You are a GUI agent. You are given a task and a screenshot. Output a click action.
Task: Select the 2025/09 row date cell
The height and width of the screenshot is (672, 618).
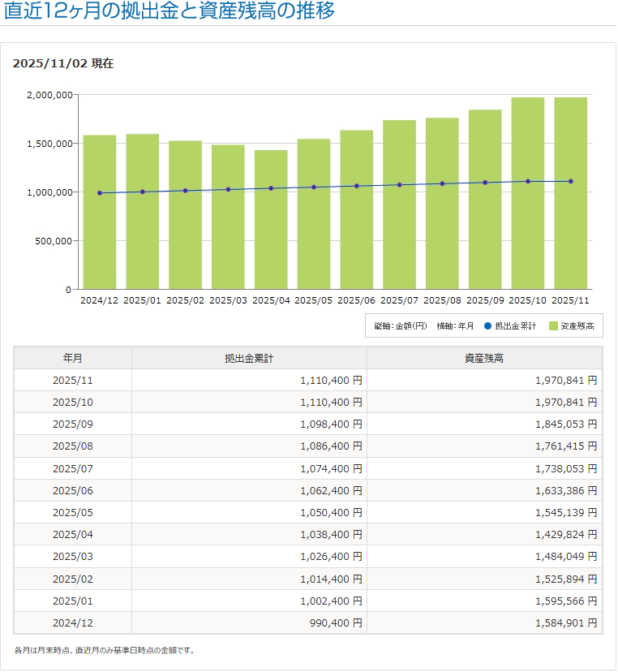[x=72, y=424]
